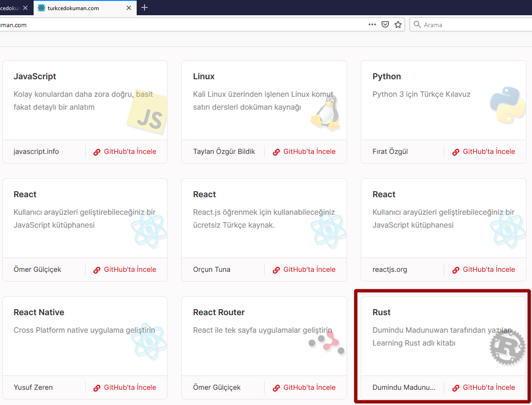Open a new browser tab with the plus button

[x=145, y=7]
